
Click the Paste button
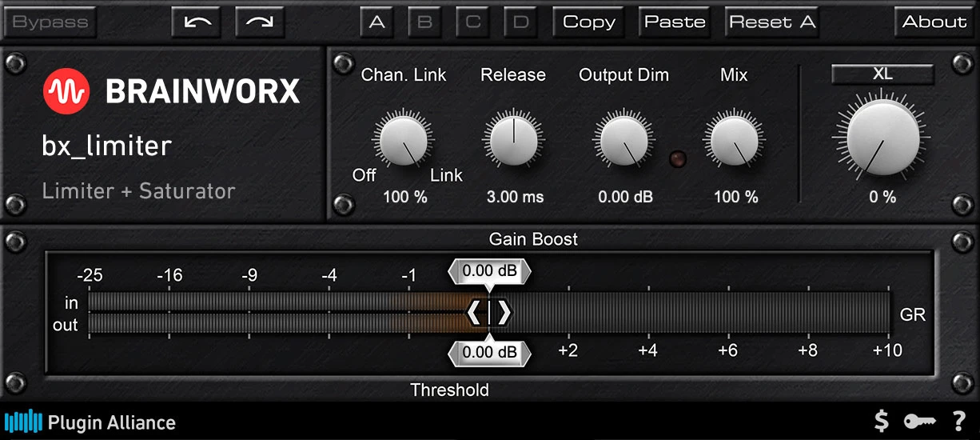(x=675, y=22)
